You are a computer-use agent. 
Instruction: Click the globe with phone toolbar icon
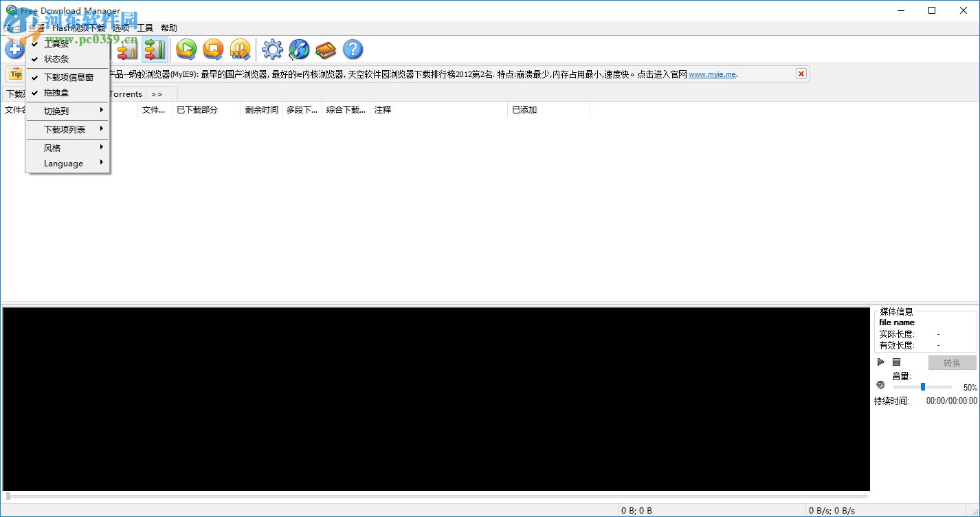pos(299,49)
